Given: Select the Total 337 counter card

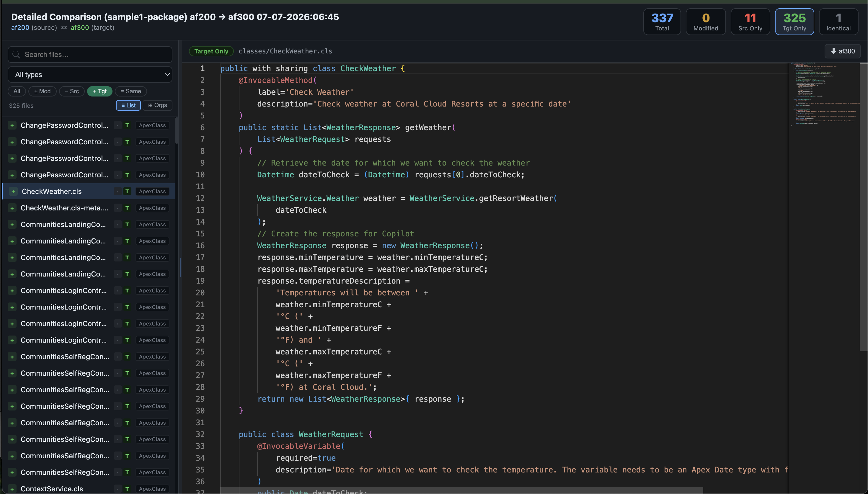Looking at the screenshot, I should 662,22.
